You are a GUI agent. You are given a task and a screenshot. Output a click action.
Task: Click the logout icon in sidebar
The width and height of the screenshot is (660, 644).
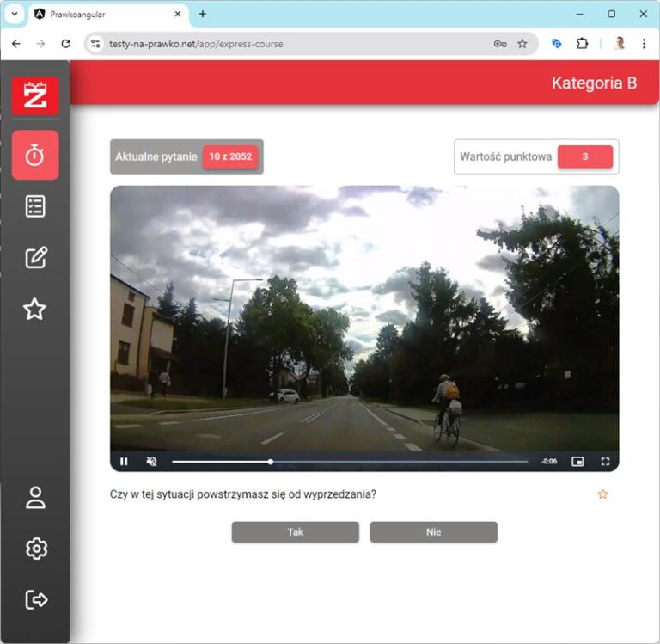pyautogui.click(x=35, y=599)
